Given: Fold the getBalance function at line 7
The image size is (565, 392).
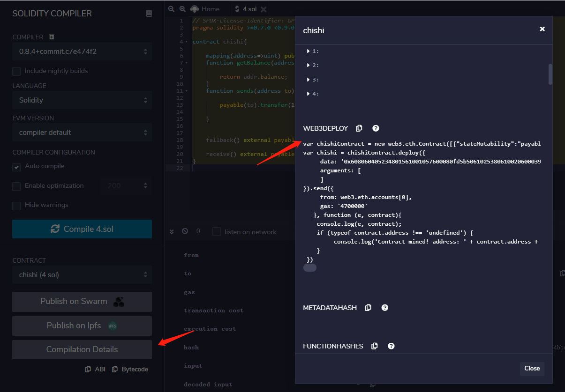Looking at the screenshot, I should pos(187,63).
